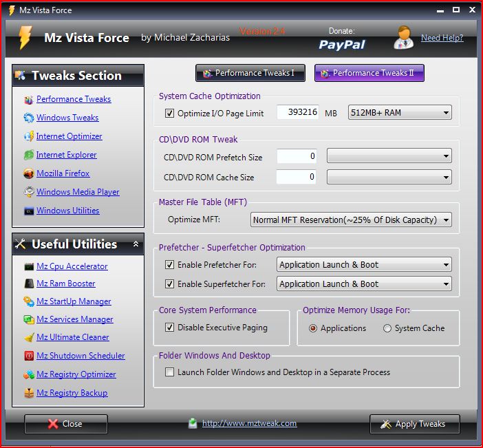Toggle Enable Prefetcher For checkbox
Image resolution: width=483 pixels, height=448 pixels.
click(169, 265)
